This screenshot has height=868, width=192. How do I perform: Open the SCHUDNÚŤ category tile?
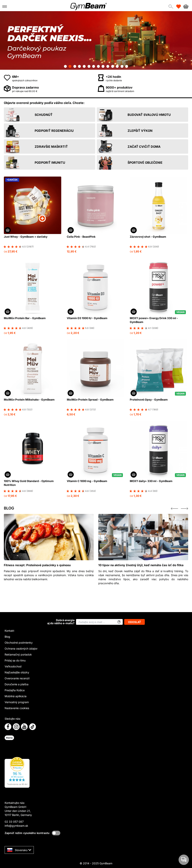[50, 115]
